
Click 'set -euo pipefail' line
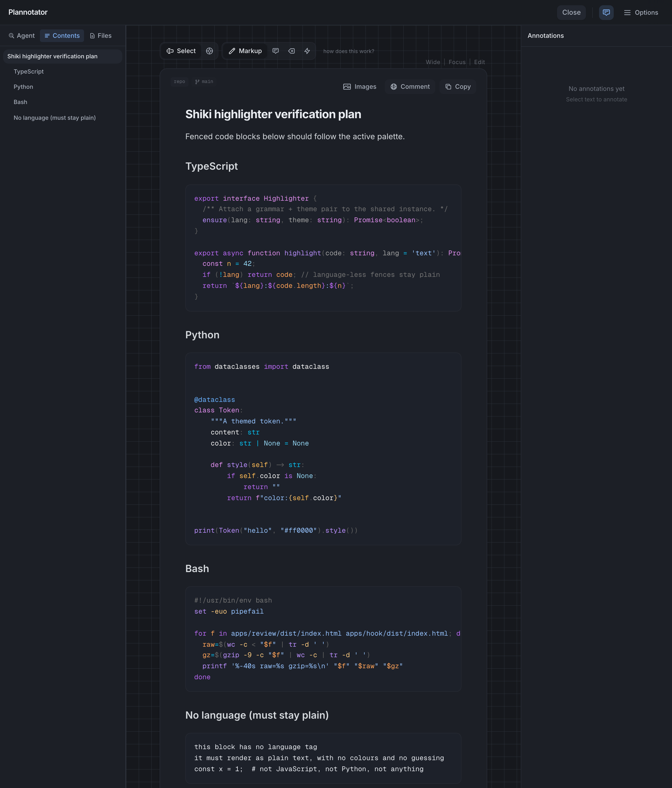click(229, 611)
